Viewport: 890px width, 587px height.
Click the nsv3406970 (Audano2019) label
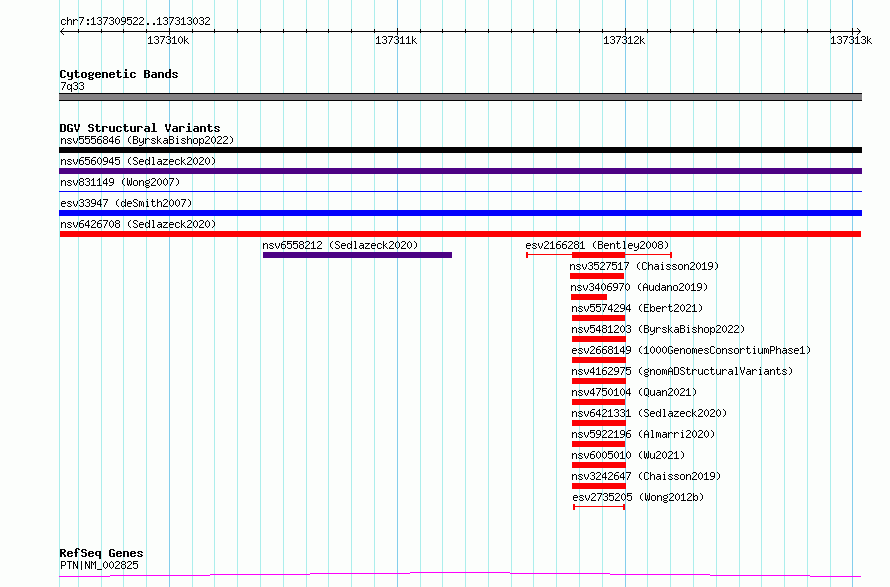[x=639, y=287]
